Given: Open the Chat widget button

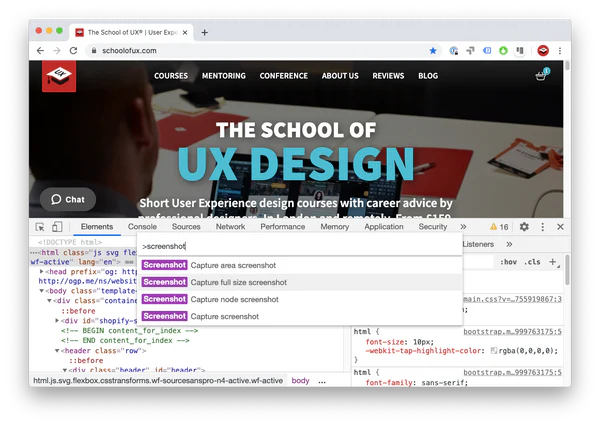Looking at the screenshot, I should [68, 199].
